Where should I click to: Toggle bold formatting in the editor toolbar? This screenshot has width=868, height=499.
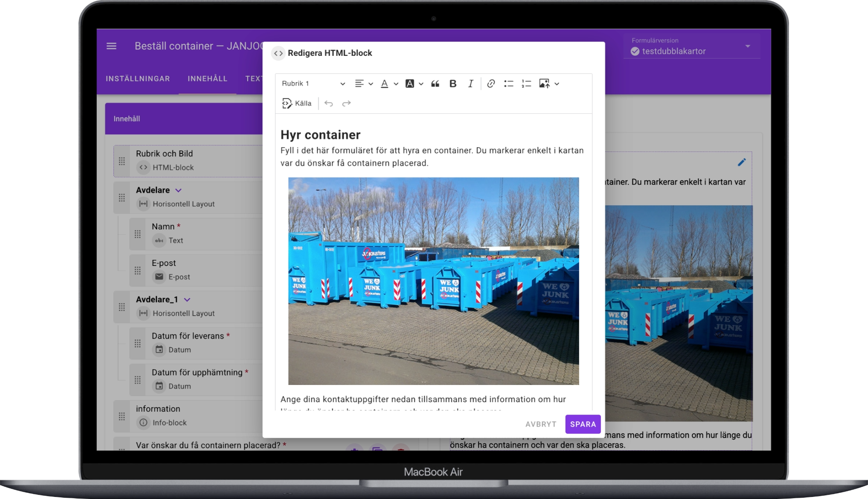[453, 84]
